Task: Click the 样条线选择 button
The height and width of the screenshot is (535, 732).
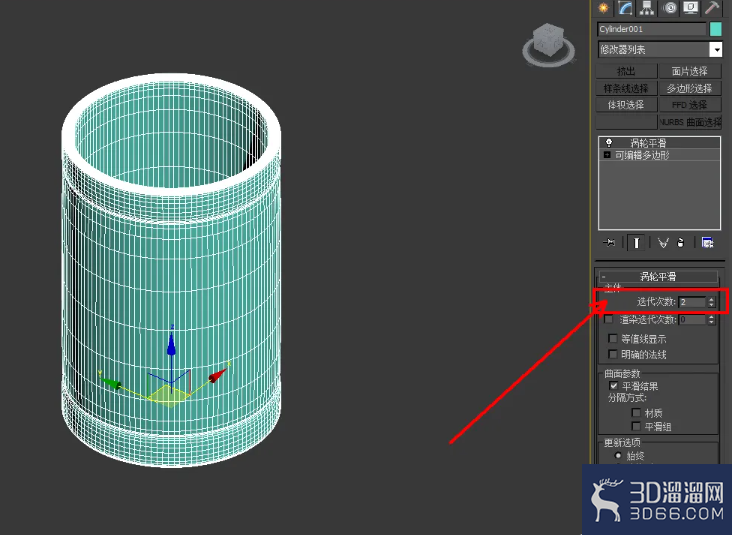Action: pyautogui.click(x=626, y=88)
